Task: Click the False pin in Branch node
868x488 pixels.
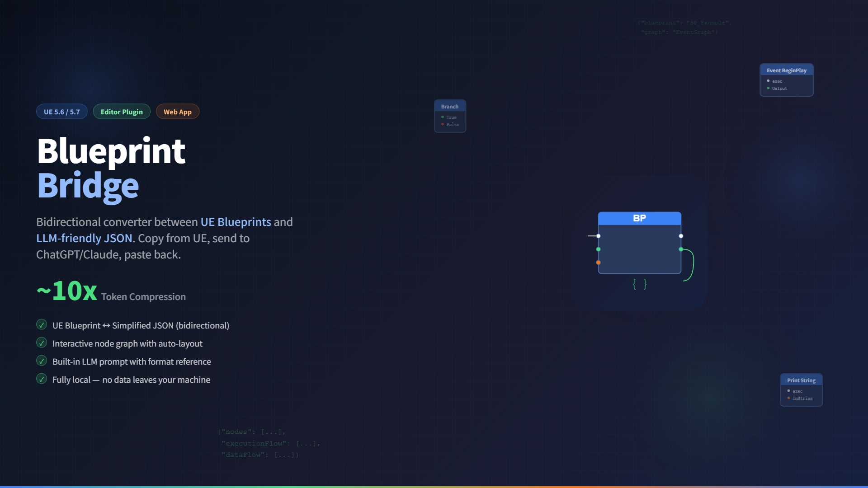Action: coord(443,124)
